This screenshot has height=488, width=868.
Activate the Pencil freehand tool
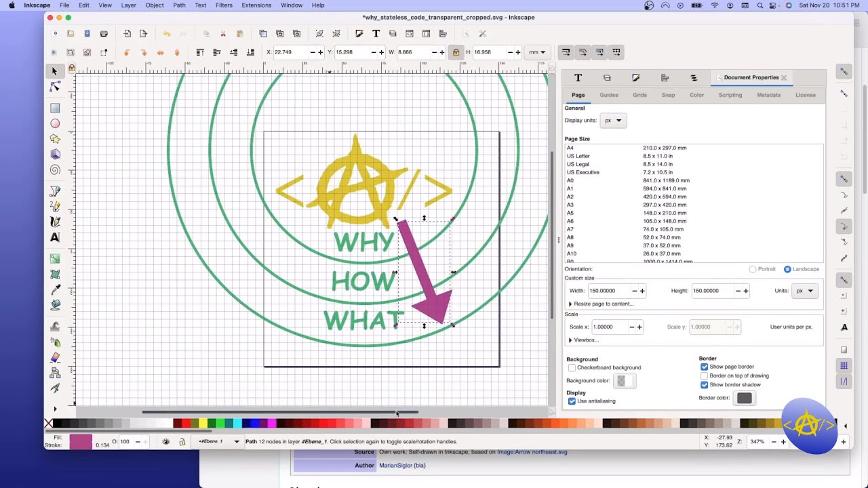tap(55, 207)
